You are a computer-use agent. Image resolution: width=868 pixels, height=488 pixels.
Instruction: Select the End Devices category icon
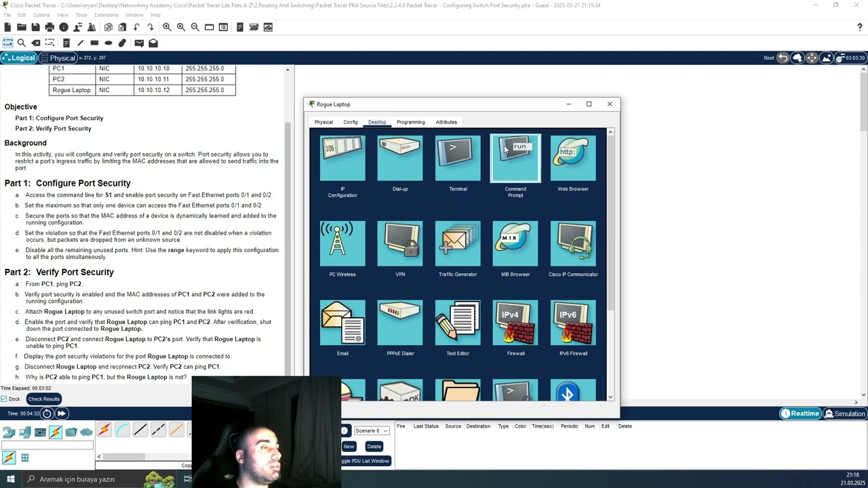pyautogui.click(x=24, y=432)
